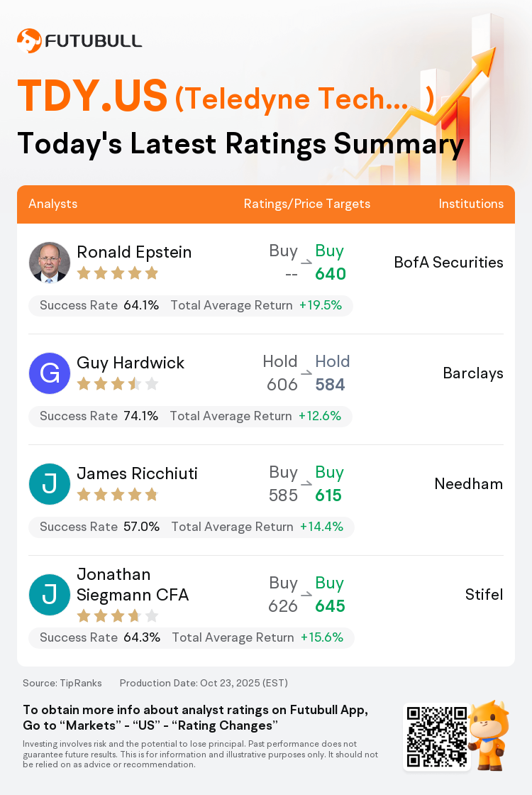Select the Ratings/Price Targets column header
Viewport: 532px width, 795px height.
pos(307,204)
